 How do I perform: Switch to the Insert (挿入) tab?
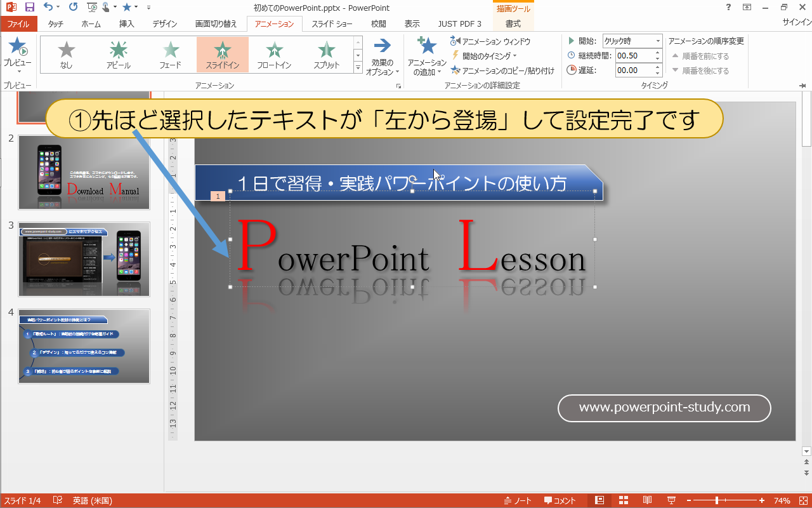pyautogui.click(x=127, y=24)
